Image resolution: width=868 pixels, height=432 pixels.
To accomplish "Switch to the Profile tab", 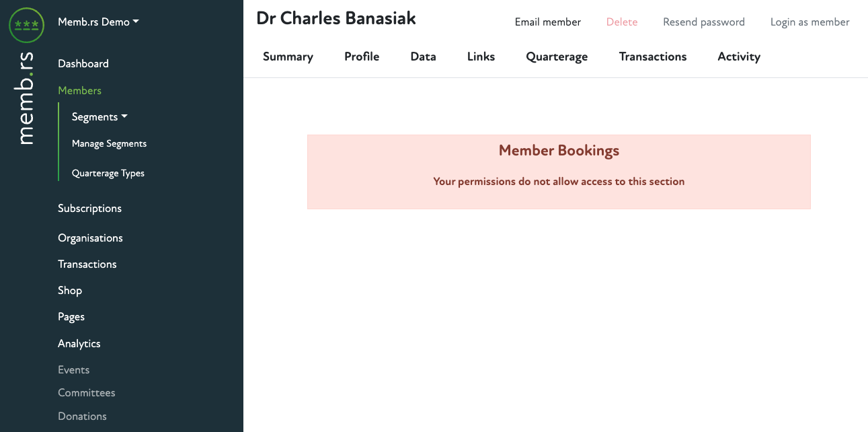I will pos(362,57).
